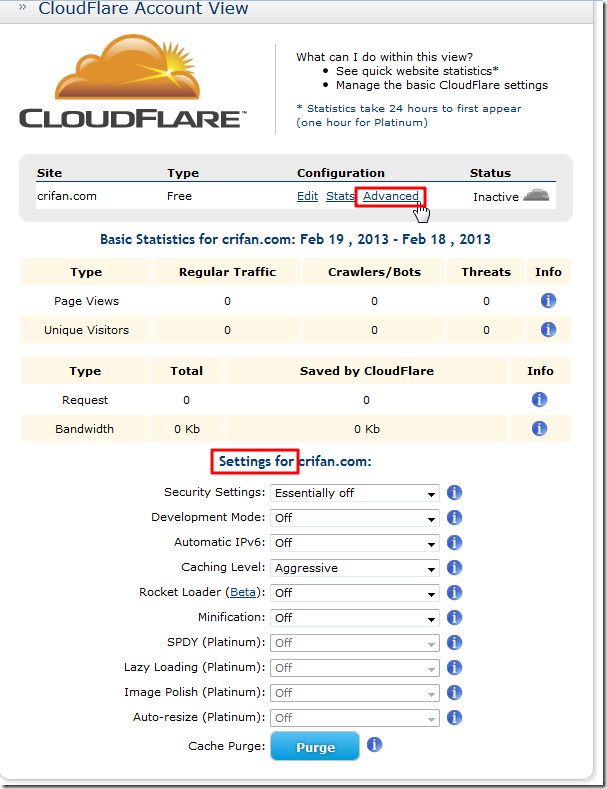Click the Request row info icon
This screenshot has height=789, width=607.
[539, 400]
